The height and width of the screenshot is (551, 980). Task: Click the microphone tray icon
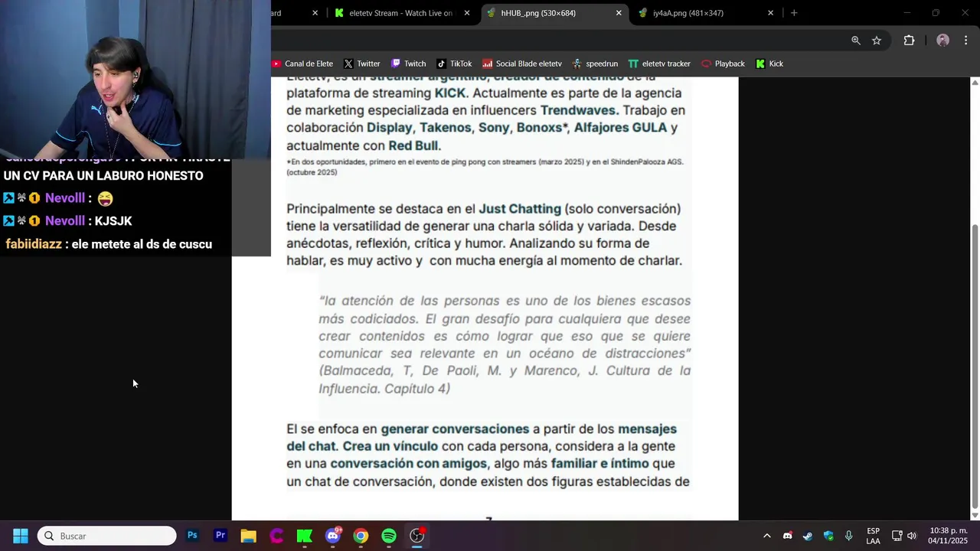click(x=848, y=536)
